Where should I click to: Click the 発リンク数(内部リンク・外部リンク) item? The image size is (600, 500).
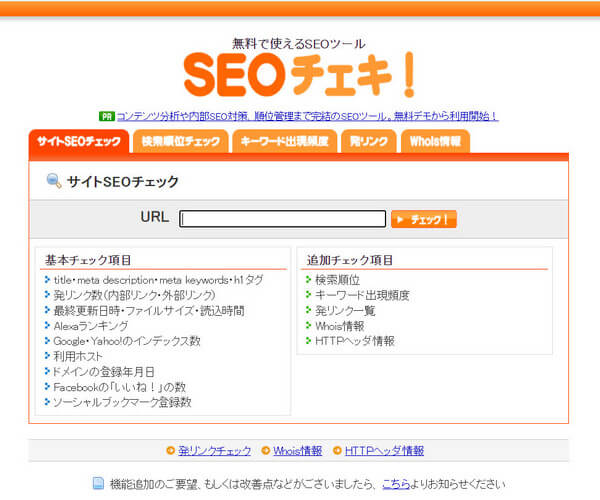click(x=134, y=295)
